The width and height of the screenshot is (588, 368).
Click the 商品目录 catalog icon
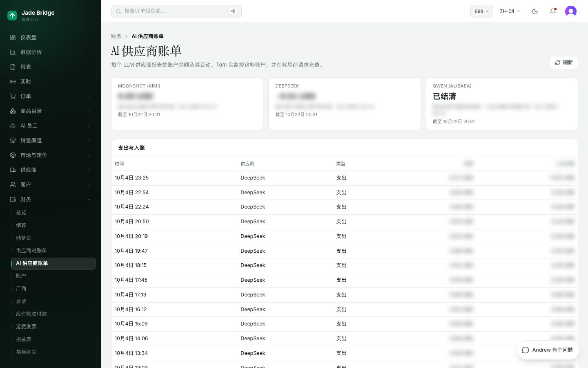[13, 111]
